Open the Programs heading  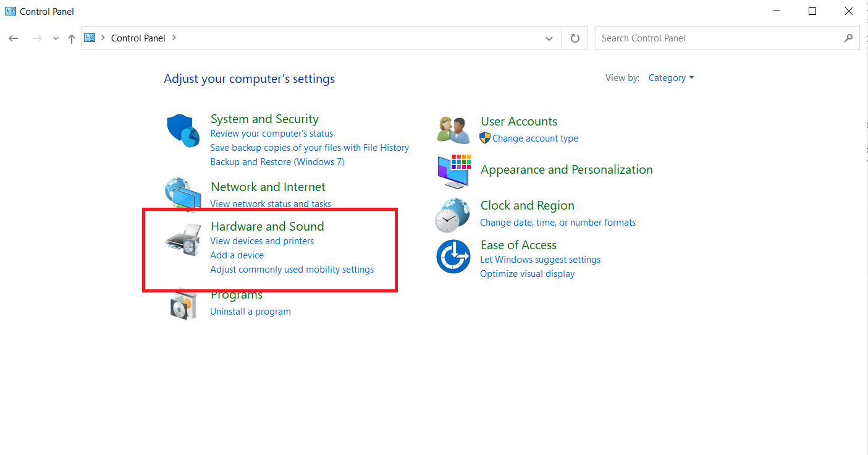(x=237, y=294)
